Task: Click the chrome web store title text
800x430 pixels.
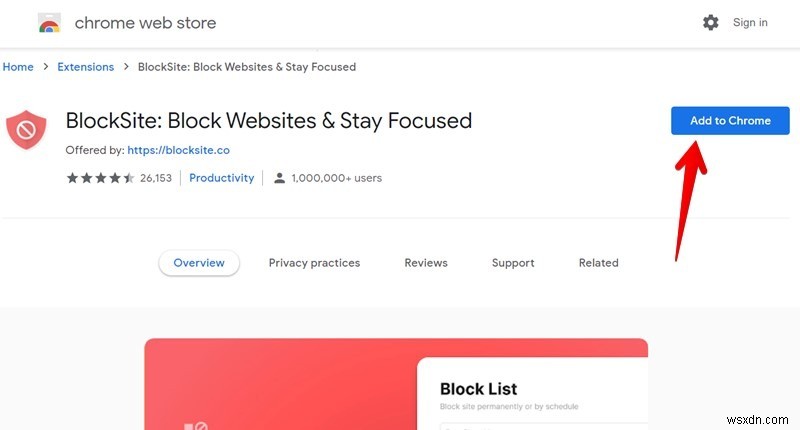Action: [x=145, y=22]
